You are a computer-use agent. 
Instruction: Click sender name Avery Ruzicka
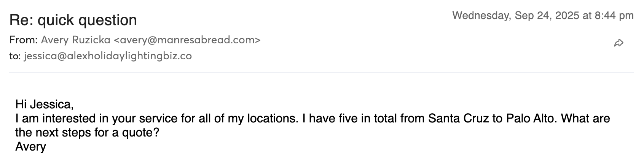click(75, 40)
